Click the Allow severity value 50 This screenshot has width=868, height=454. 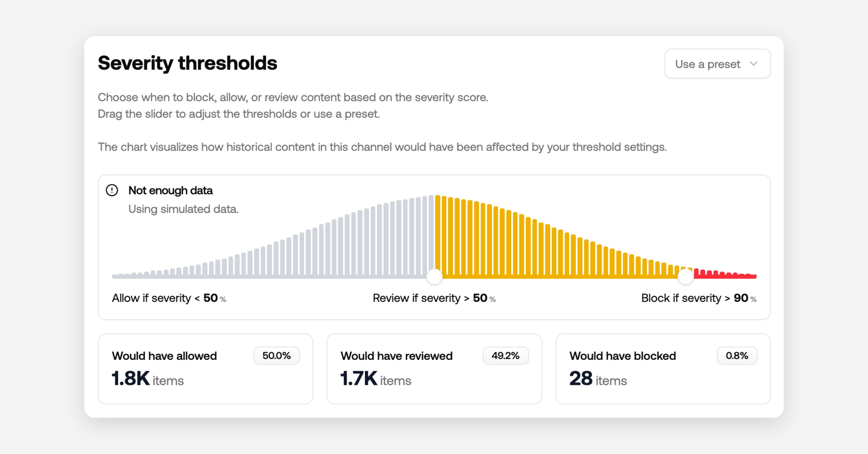(x=210, y=298)
